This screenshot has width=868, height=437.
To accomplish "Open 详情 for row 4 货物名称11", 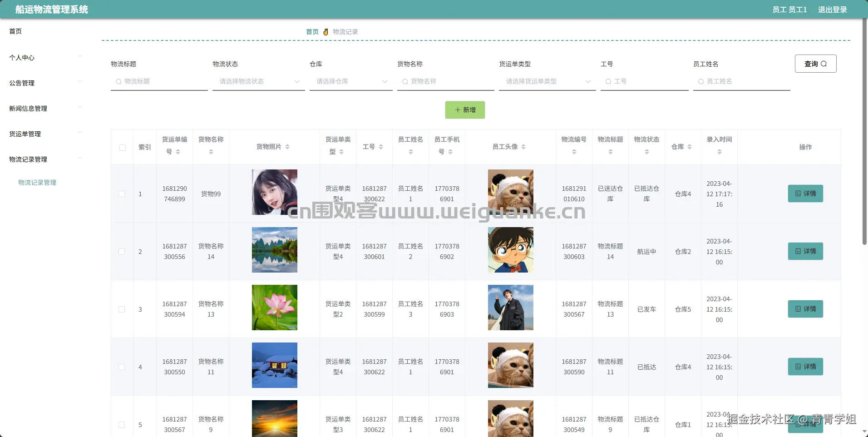I will 805,367.
